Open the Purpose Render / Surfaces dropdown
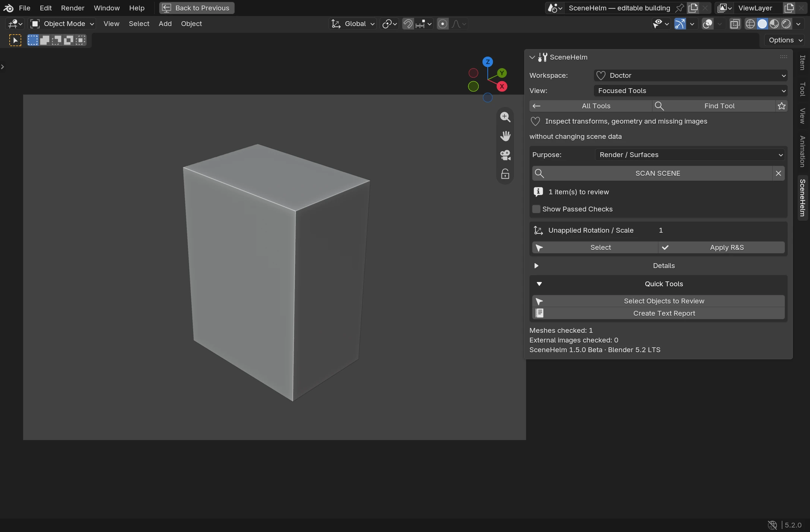The image size is (810, 532). point(690,155)
